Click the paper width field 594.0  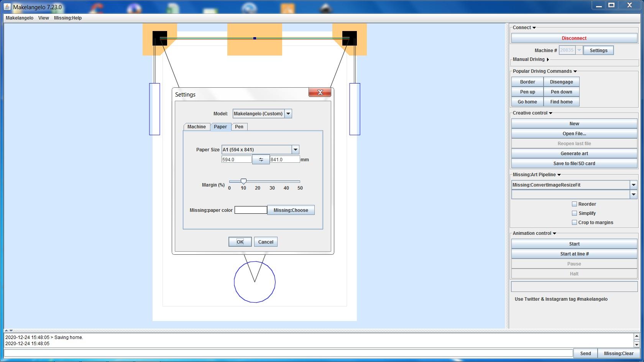[237, 159]
